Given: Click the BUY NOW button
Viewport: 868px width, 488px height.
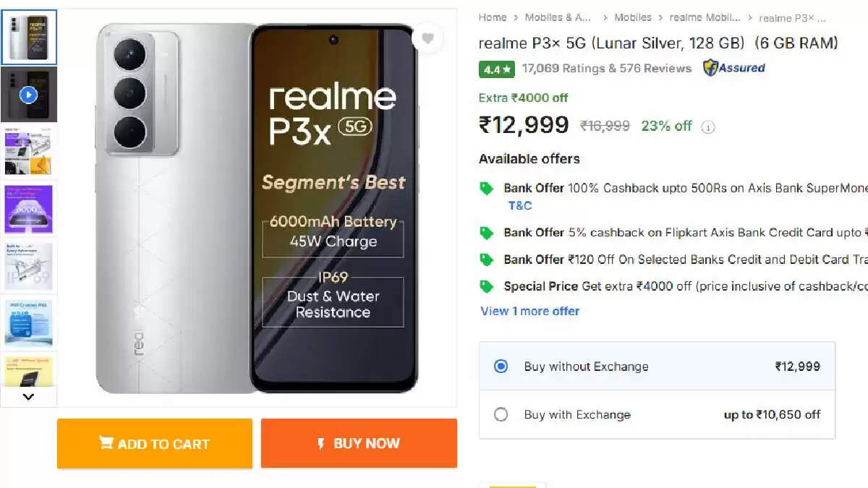Looking at the screenshot, I should (x=358, y=444).
